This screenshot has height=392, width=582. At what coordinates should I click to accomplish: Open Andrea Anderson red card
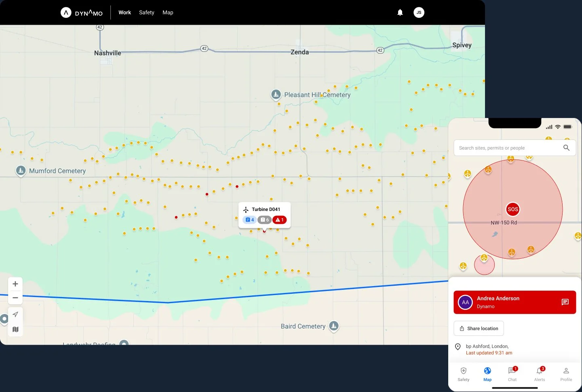[515, 302]
